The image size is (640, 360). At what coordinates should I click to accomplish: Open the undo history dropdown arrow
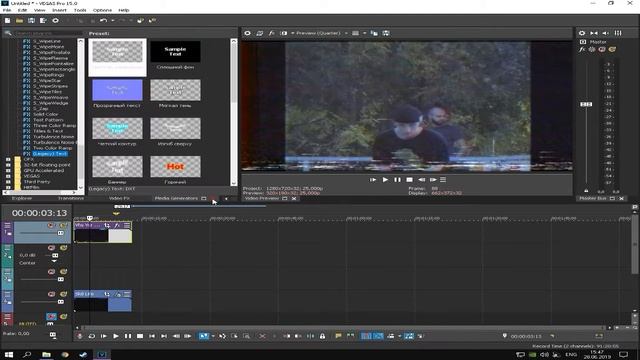coord(112,20)
